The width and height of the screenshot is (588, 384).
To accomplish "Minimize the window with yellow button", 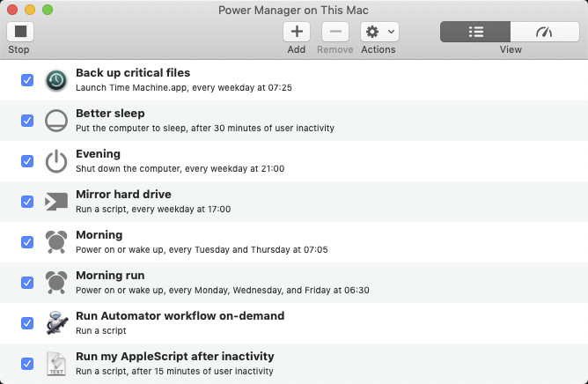I will pos(30,10).
